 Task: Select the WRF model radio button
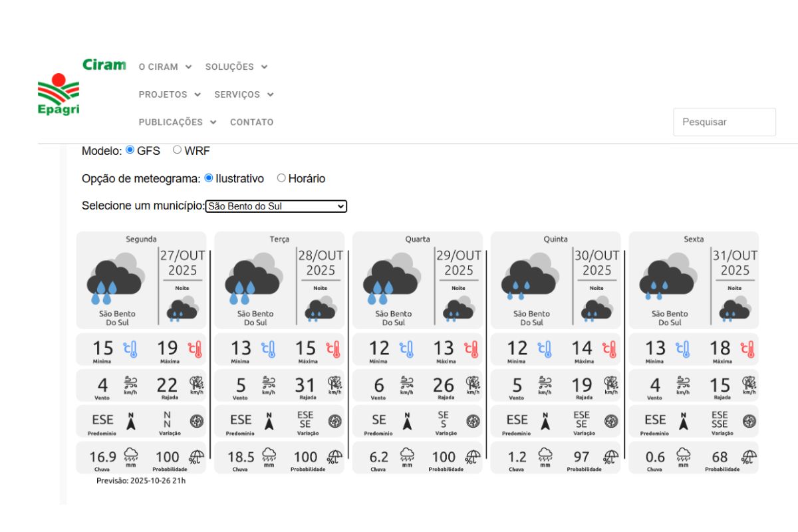[x=178, y=150]
